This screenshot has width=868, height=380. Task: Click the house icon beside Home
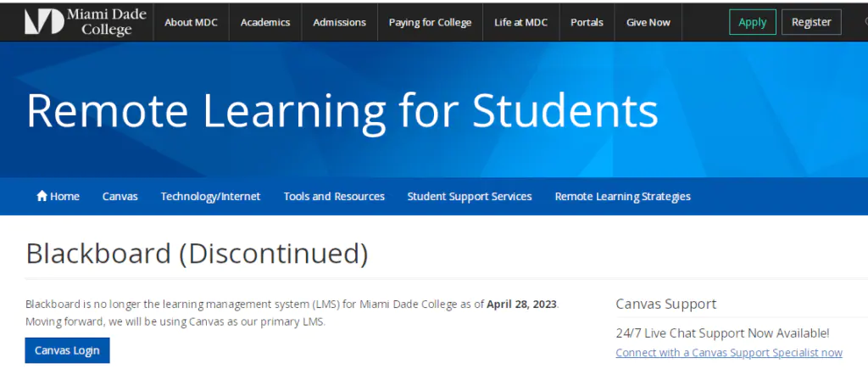42,196
